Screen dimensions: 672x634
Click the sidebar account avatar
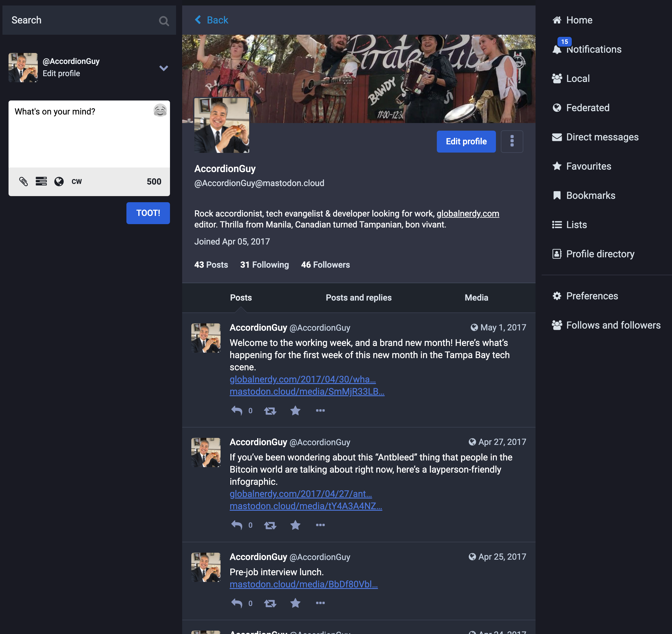[x=23, y=68]
